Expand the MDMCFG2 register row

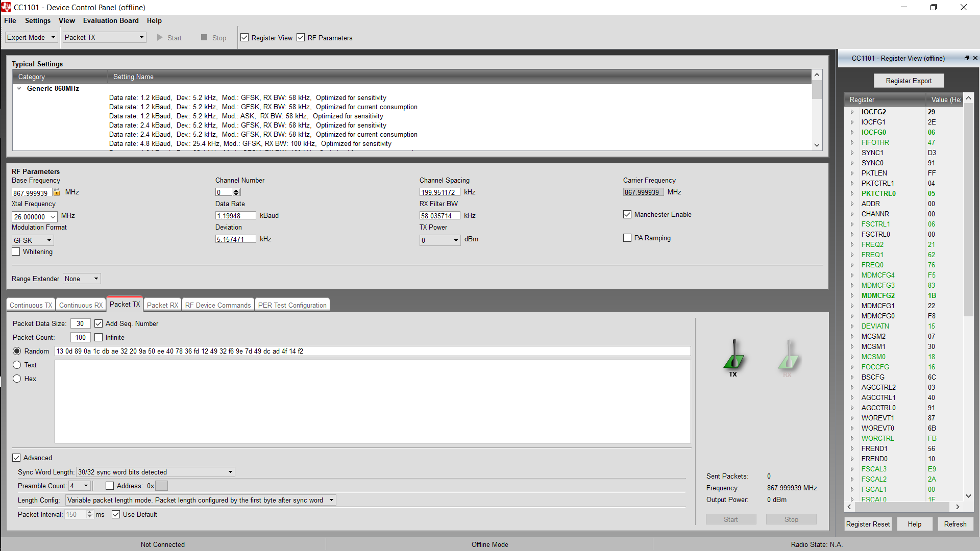(x=852, y=295)
